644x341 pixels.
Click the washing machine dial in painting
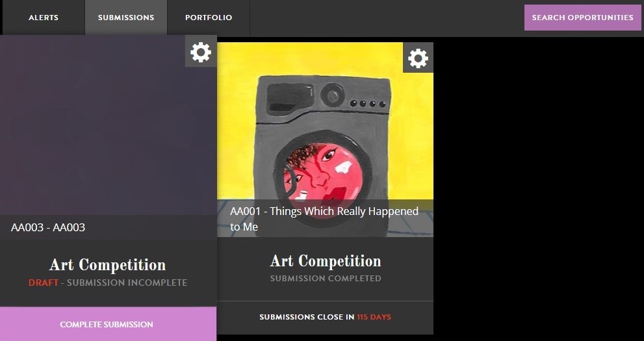click(332, 95)
